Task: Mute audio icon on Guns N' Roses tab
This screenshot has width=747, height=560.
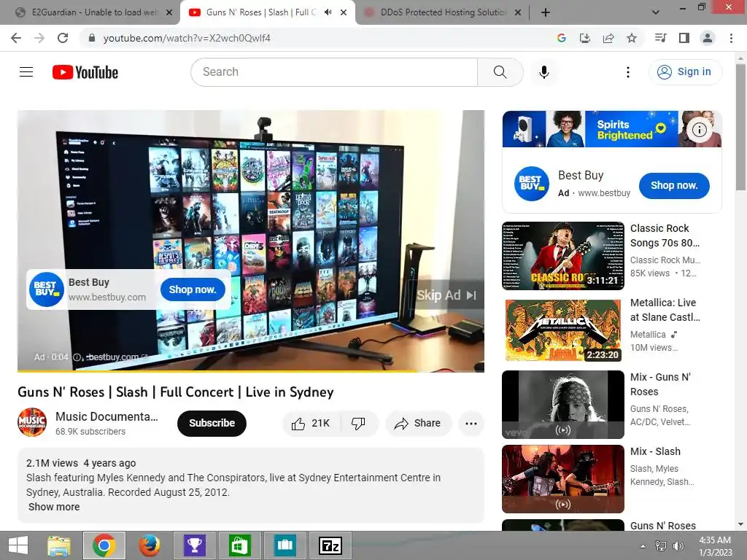Action: tap(328, 12)
